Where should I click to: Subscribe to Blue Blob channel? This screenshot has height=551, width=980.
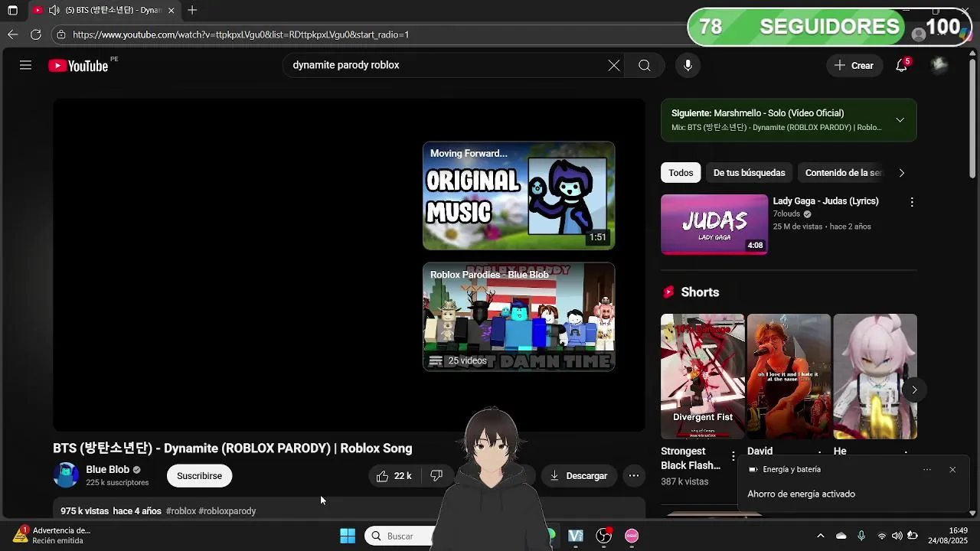tap(199, 476)
